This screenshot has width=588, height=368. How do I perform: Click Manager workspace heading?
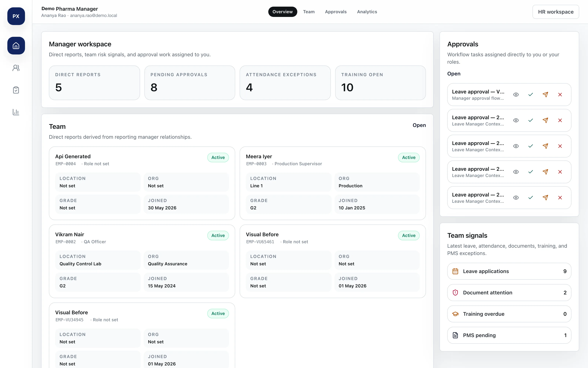80,44
